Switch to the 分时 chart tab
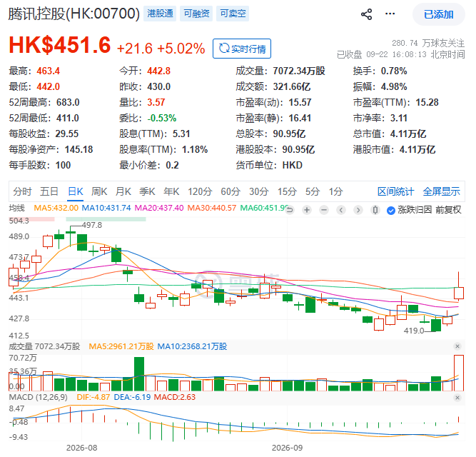The image size is (476, 457). (22, 191)
